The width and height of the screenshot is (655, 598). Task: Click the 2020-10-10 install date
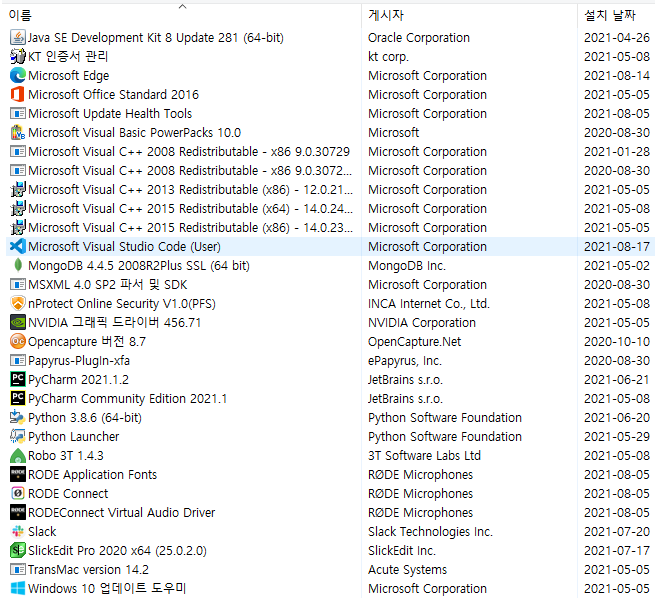617,342
